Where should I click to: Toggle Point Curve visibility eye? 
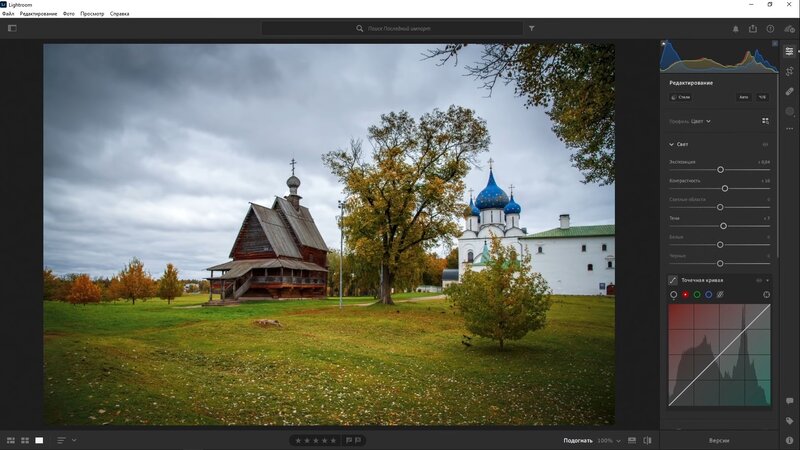[759, 280]
